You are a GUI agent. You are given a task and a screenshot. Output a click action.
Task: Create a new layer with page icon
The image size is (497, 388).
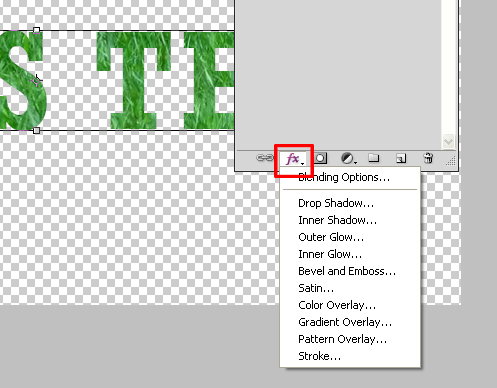[401, 158]
